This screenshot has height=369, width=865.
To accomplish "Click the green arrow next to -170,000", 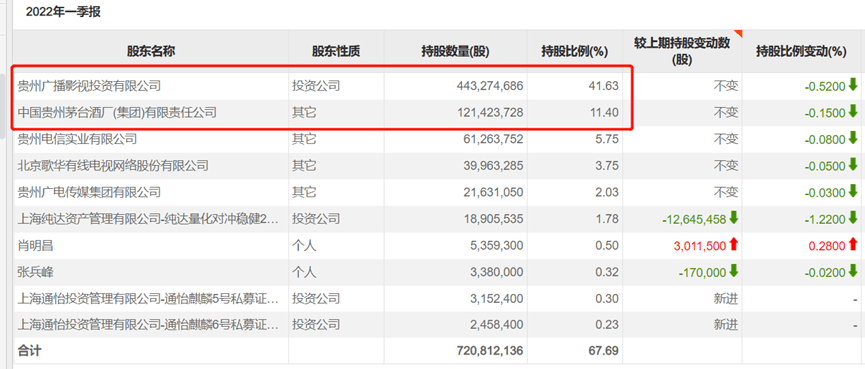I will [x=734, y=272].
